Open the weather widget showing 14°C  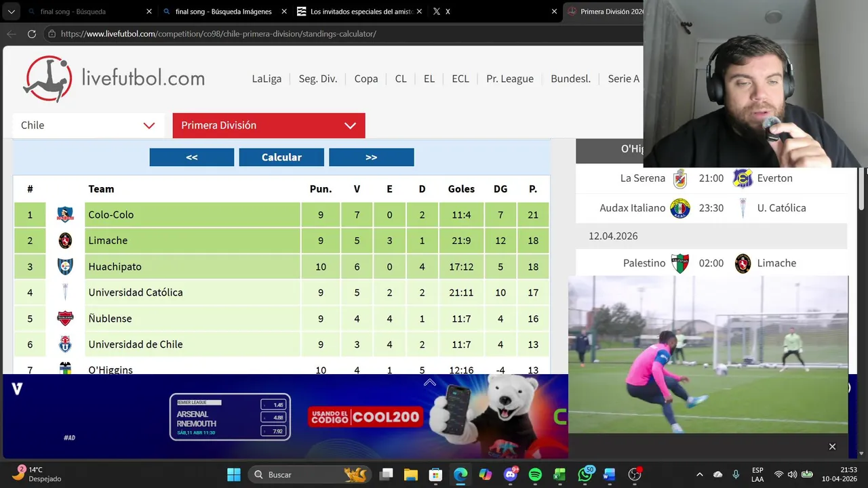click(37, 474)
